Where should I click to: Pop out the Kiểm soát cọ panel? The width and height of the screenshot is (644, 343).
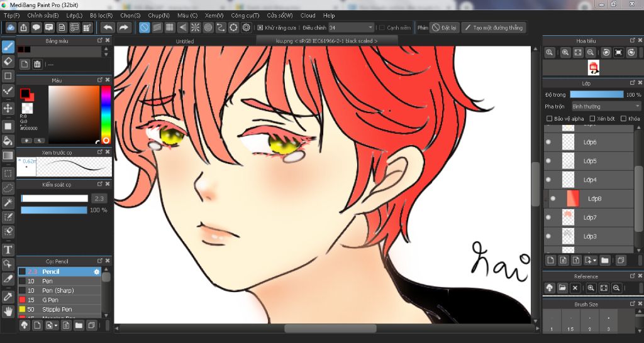tap(100, 184)
